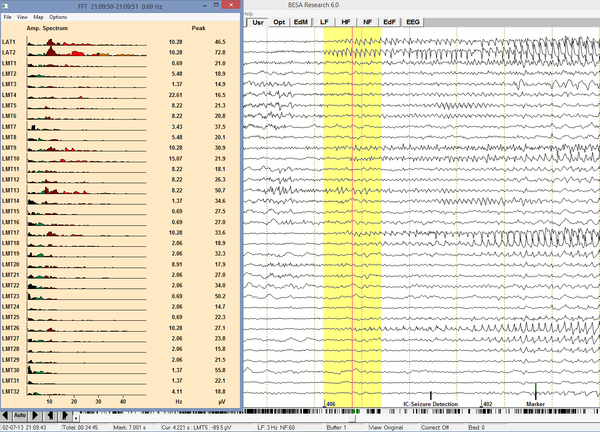Open the EdF edit filters button
The image size is (600, 432).
pyautogui.click(x=390, y=20)
